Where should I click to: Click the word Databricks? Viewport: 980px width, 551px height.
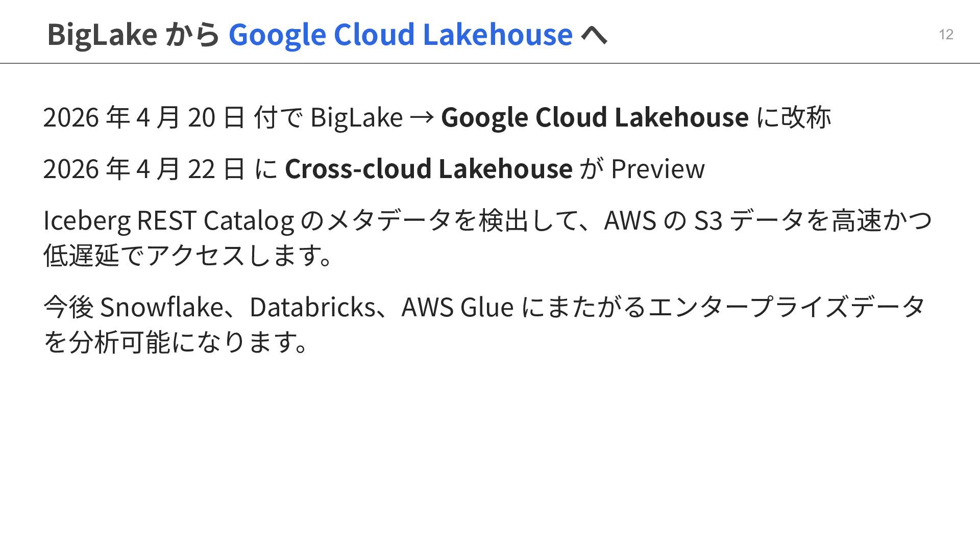312,307
